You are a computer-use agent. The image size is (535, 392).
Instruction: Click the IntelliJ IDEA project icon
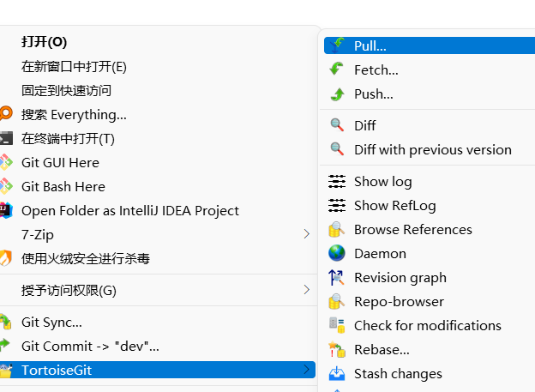click(6, 210)
